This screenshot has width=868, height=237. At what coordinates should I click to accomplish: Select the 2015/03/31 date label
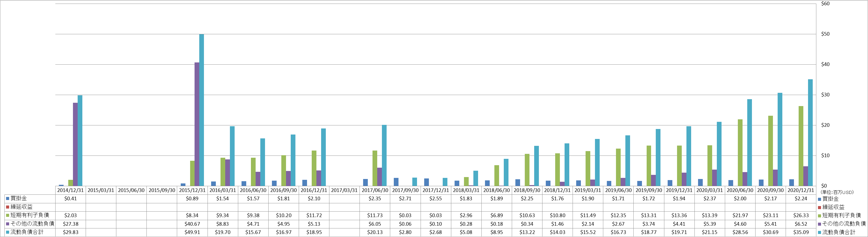tap(101, 190)
